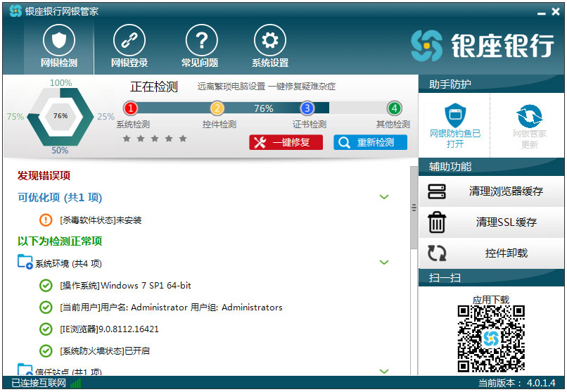The height and width of the screenshot is (392, 567).
Task: Click the 已连接互联网 signal icon
Action: (76, 383)
